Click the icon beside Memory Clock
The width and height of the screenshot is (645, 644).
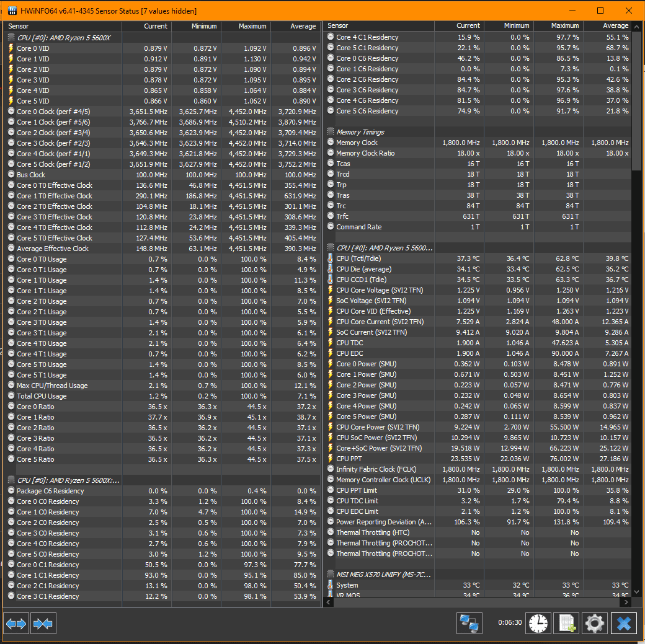[x=331, y=143]
